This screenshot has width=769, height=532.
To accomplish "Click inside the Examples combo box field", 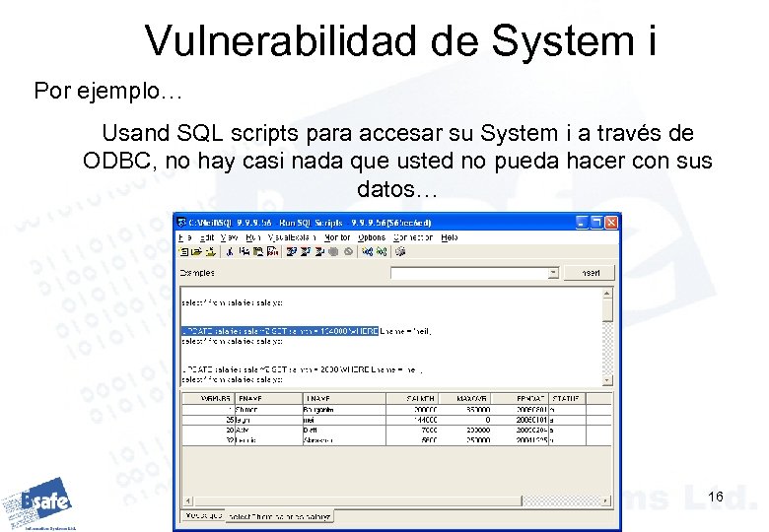I will [469, 273].
